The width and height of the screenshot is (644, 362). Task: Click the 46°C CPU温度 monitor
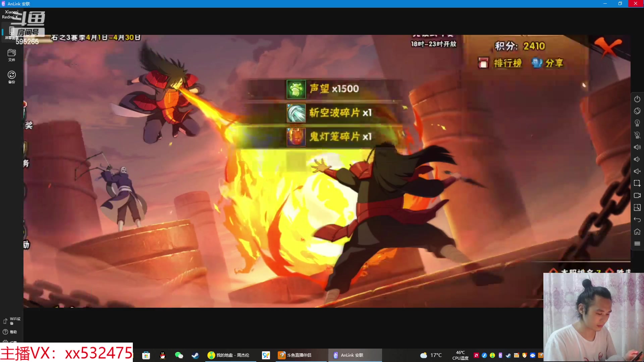460,355
